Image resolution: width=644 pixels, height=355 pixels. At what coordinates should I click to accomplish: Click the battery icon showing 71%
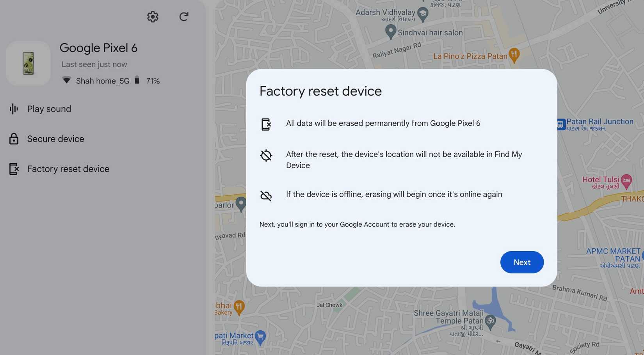coord(137,80)
